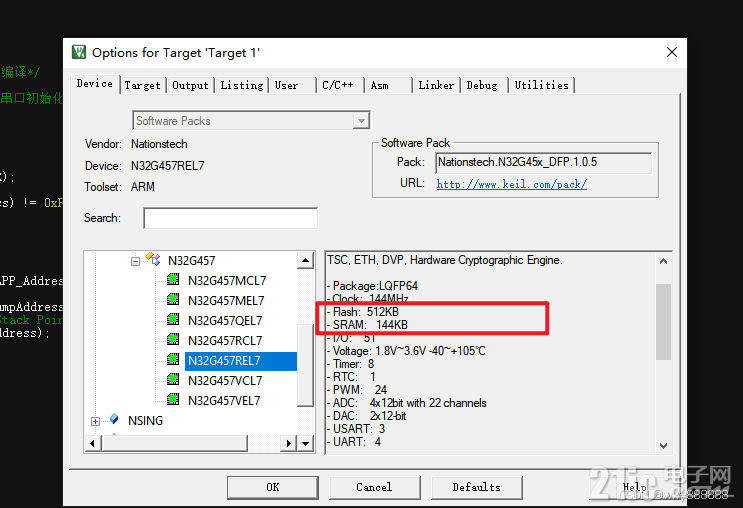Viewport: 743px width, 508px height.
Task: Click the Keil uVision icon in title bar
Action: pyautogui.click(x=79, y=52)
